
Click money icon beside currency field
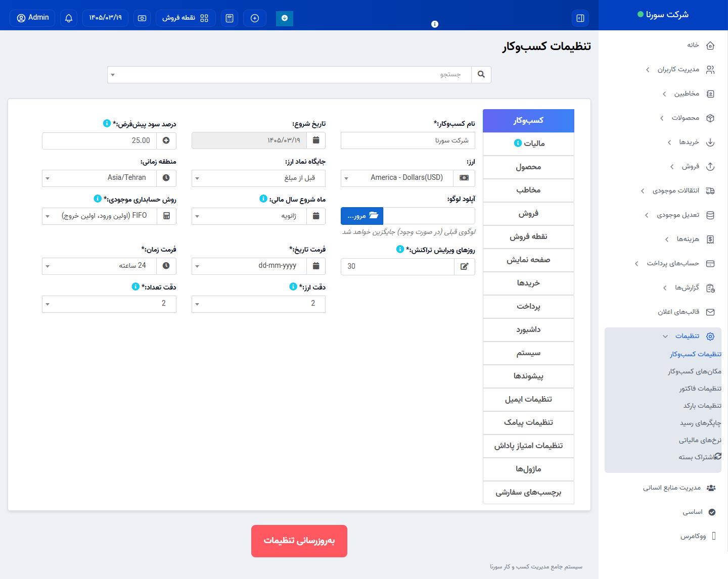point(464,178)
